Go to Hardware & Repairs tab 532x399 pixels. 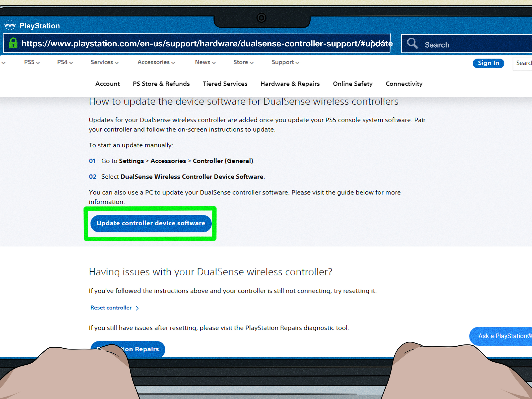[x=290, y=84]
